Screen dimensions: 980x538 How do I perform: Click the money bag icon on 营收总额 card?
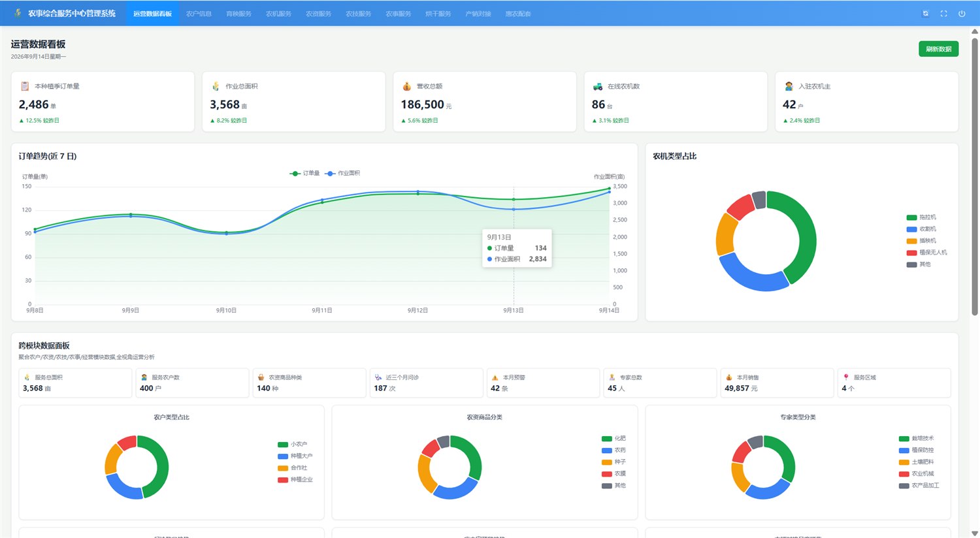click(406, 86)
